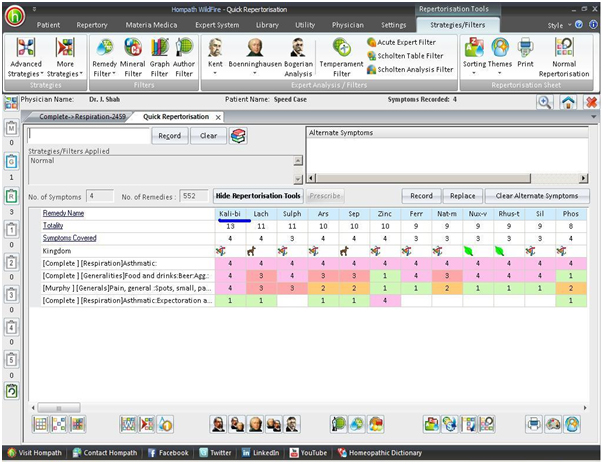Open the Settings ribbon tab
This screenshot has height=464, width=606.
point(393,25)
